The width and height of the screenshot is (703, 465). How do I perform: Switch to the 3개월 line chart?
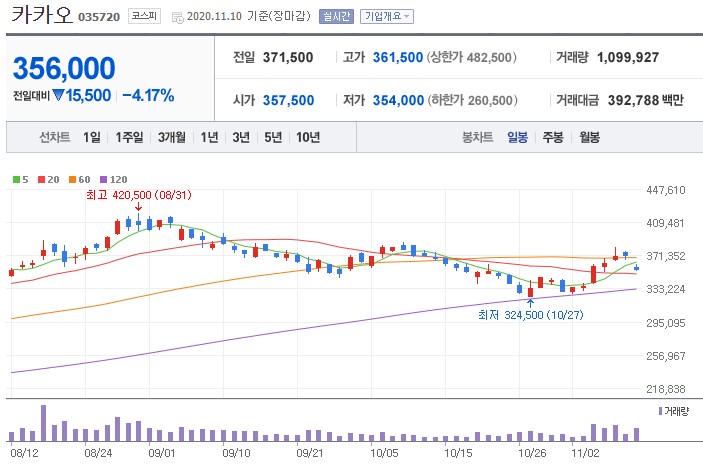[x=172, y=137]
